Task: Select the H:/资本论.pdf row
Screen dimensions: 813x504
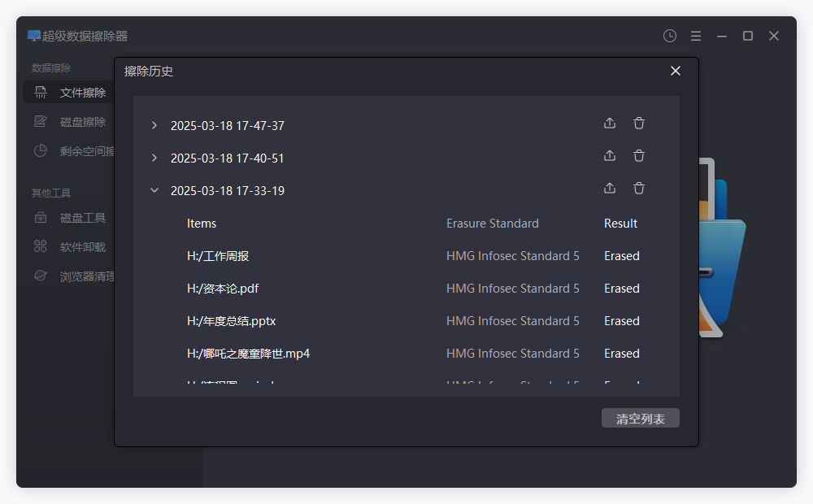Action: [223, 289]
